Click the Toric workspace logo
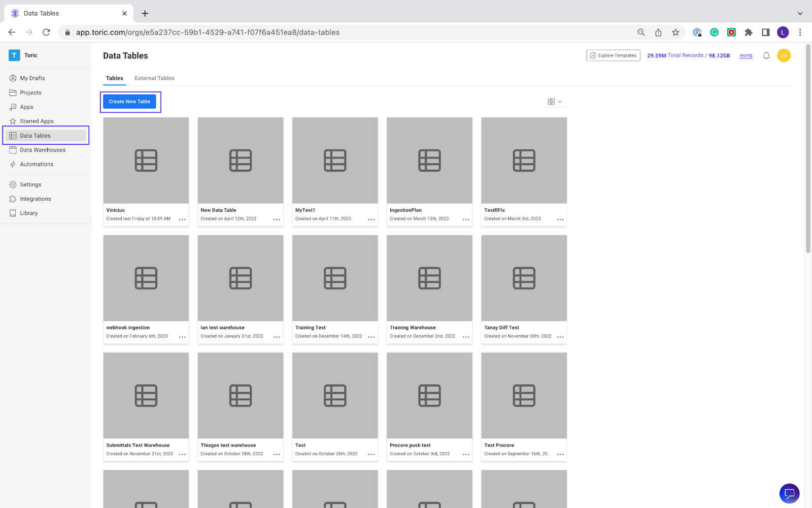This screenshot has height=508, width=812. (x=14, y=55)
